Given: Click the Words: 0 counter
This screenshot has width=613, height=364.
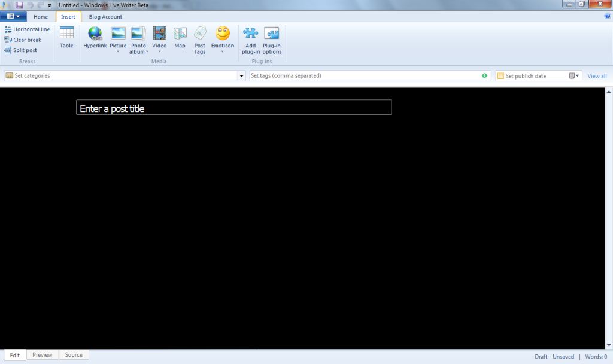Looking at the screenshot, I should pyautogui.click(x=596, y=357).
